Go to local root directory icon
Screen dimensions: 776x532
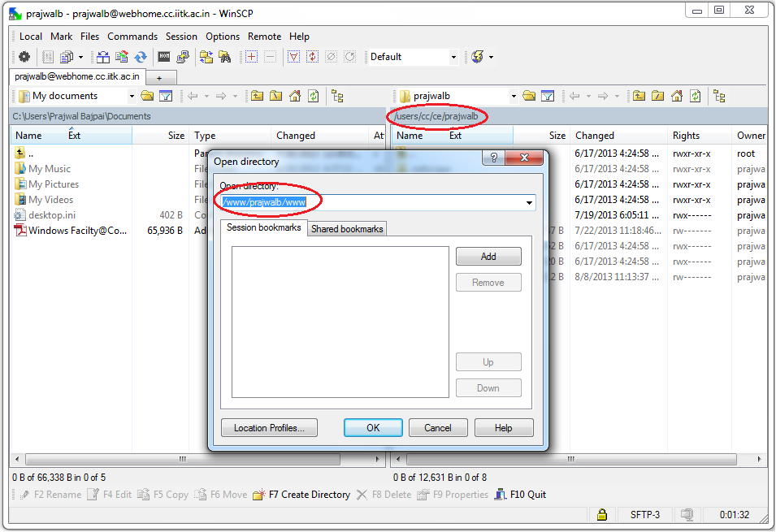pyautogui.click(x=275, y=96)
